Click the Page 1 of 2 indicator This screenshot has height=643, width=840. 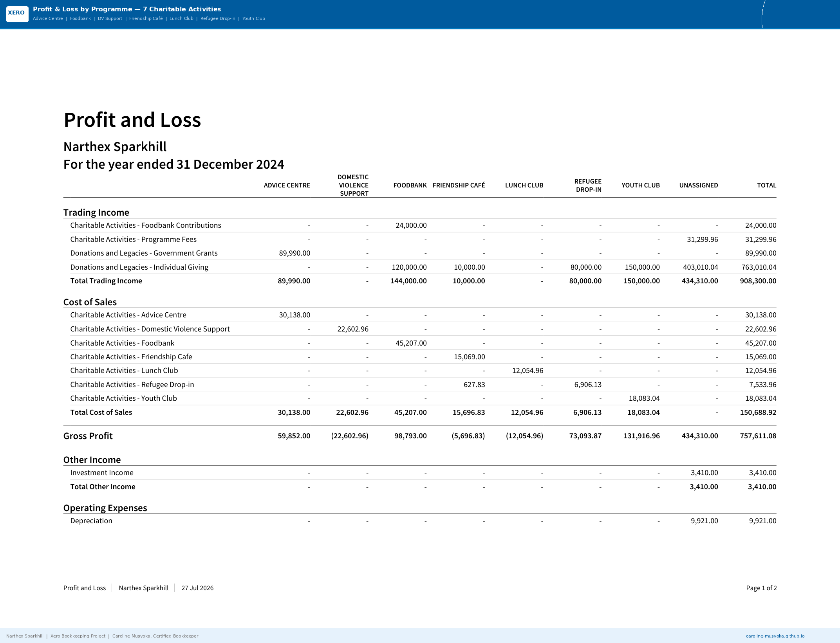point(761,588)
